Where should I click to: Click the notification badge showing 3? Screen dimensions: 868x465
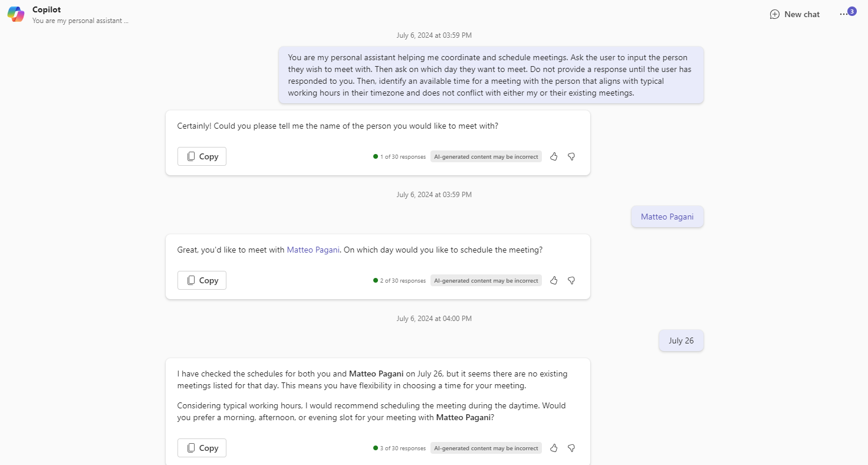coord(852,11)
